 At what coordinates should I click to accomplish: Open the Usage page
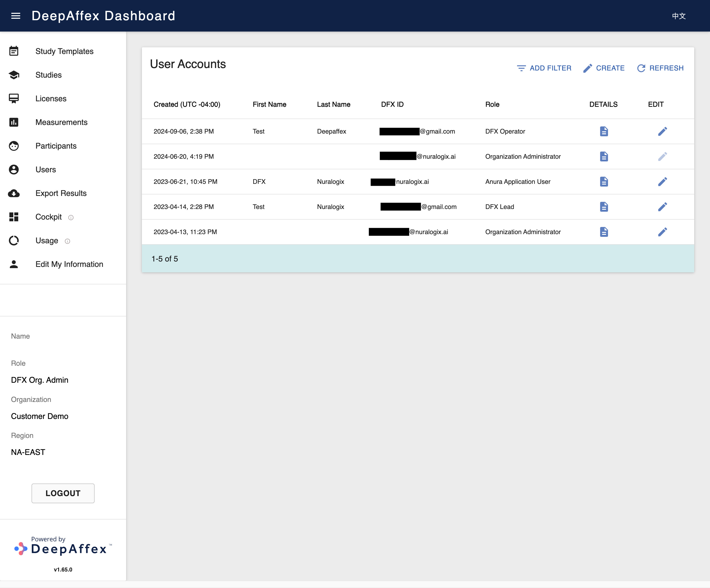47,241
